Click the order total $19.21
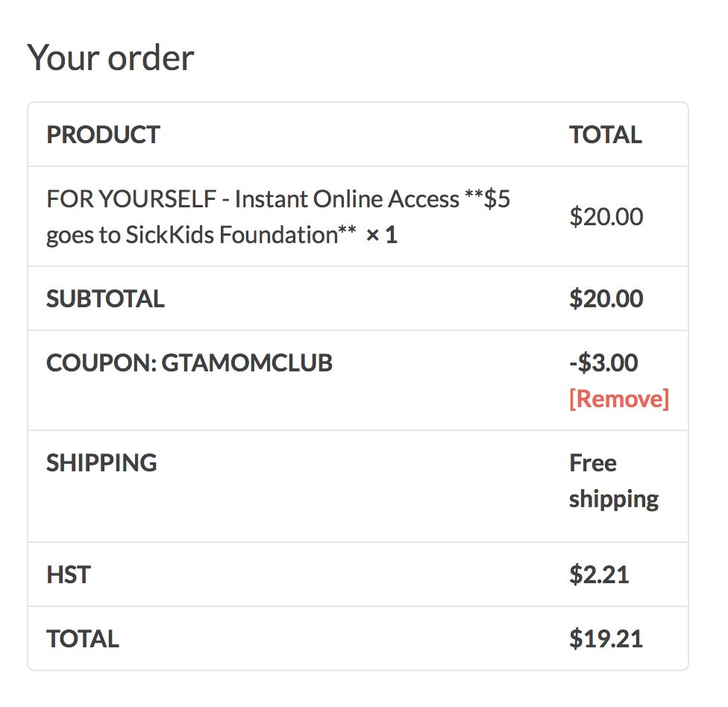The width and height of the screenshot is (728, 707). point(606,638)
